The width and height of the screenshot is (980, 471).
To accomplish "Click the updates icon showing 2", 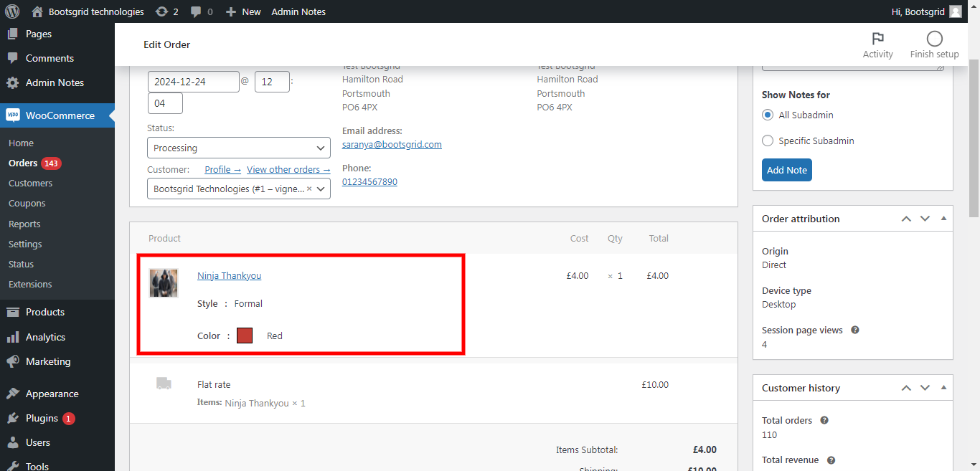I will 162,11.
